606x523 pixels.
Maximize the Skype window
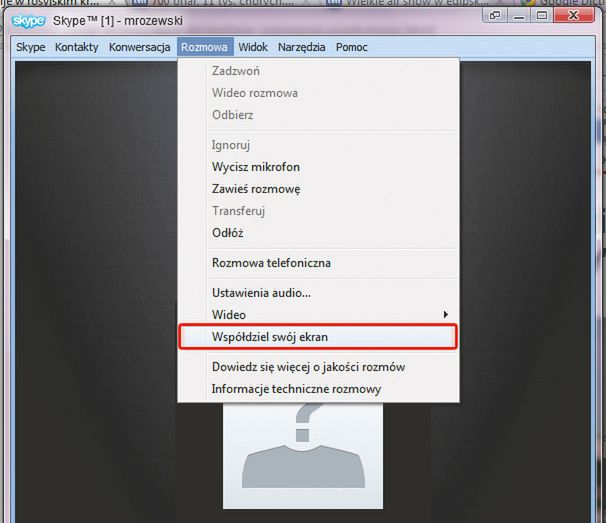pyautogui.click(x=542, y=15)
